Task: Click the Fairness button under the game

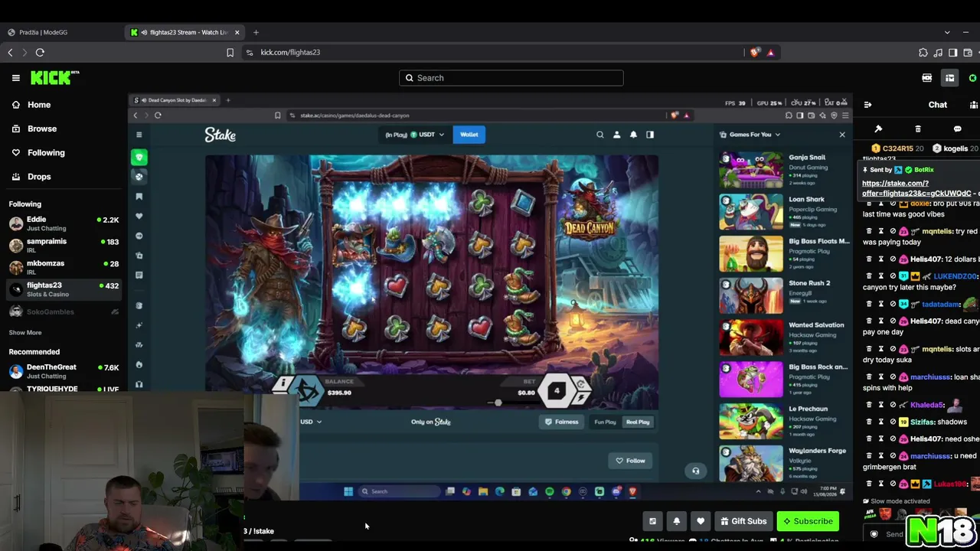Action: pyautogui.click(x=561, y=422)
